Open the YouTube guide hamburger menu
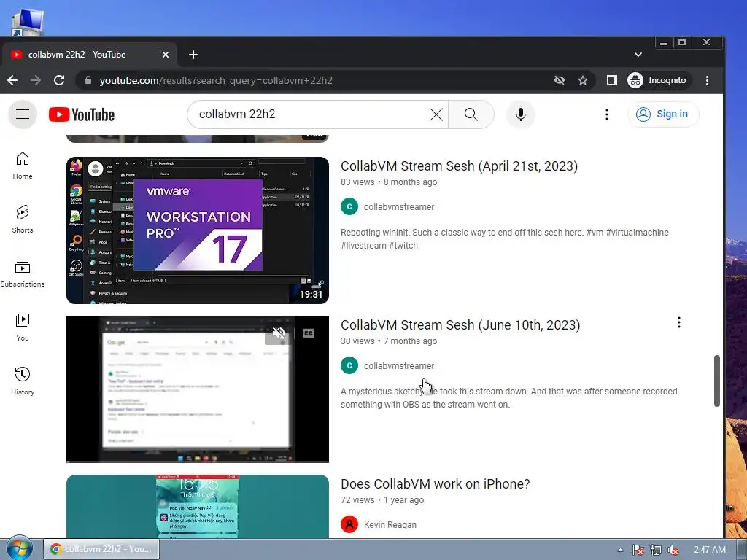Screen dimensions: 747x560 (x=23, y=114)
